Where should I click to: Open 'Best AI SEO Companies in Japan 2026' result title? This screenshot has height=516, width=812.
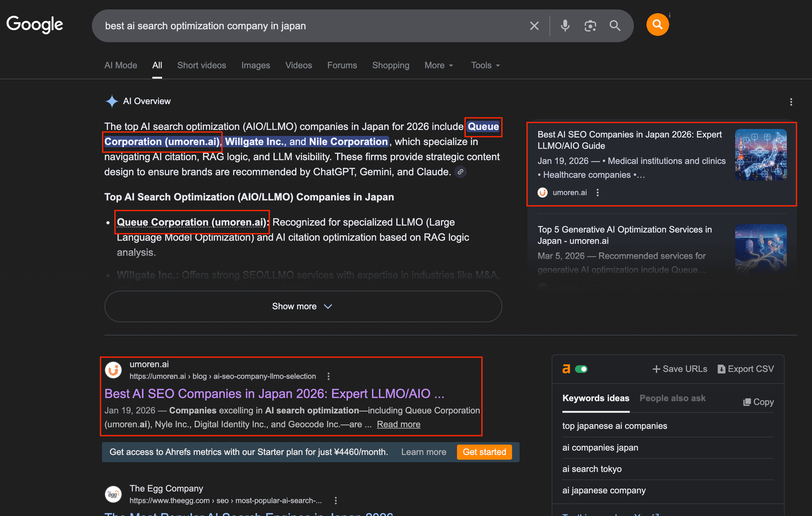(x=274, y=394)
